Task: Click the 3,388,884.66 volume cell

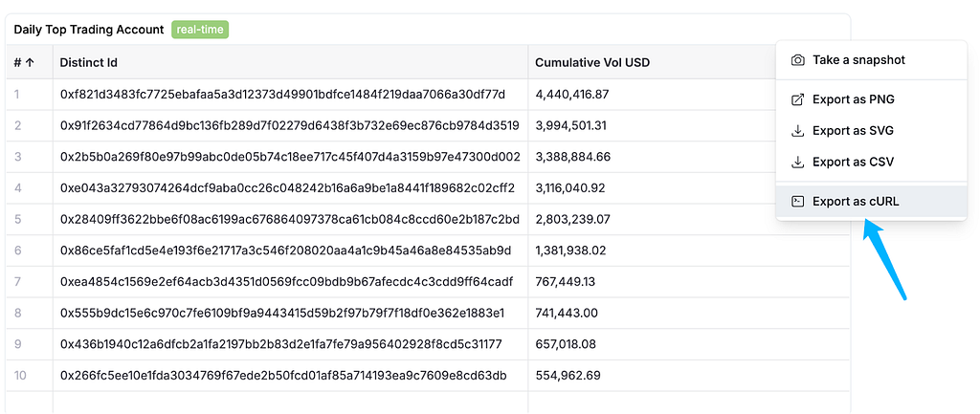Action: click(573, 157)
